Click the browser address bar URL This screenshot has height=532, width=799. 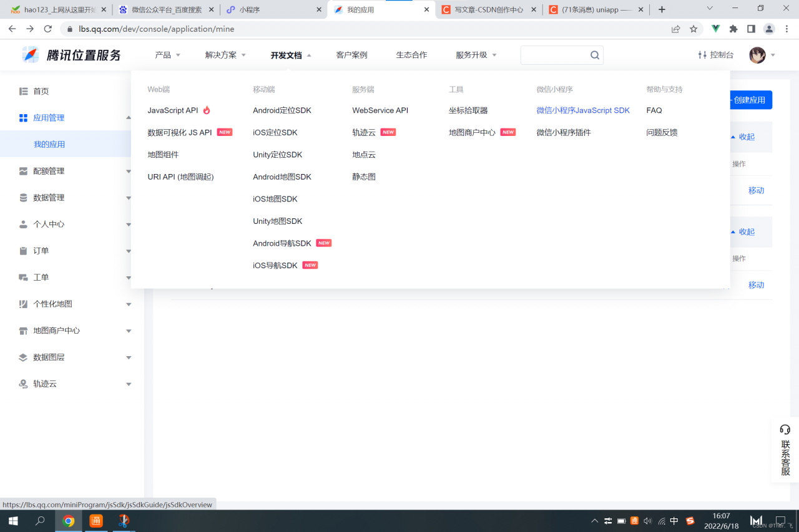tap(157, 29)
